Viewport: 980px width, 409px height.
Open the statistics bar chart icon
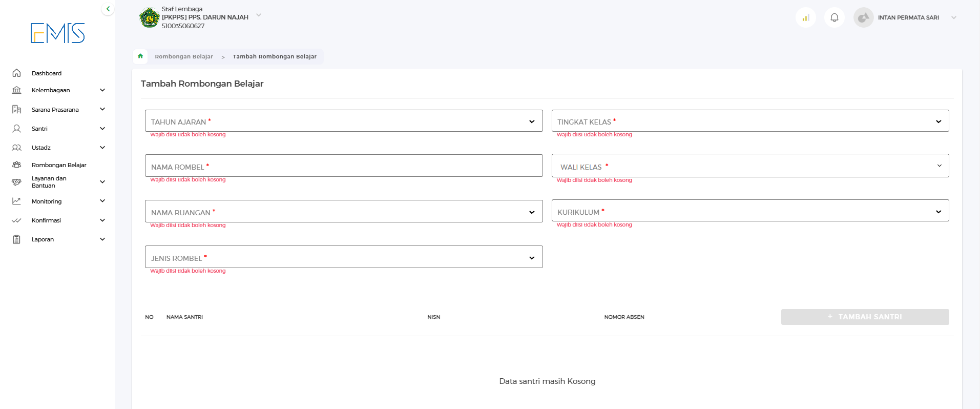[805, 18]
